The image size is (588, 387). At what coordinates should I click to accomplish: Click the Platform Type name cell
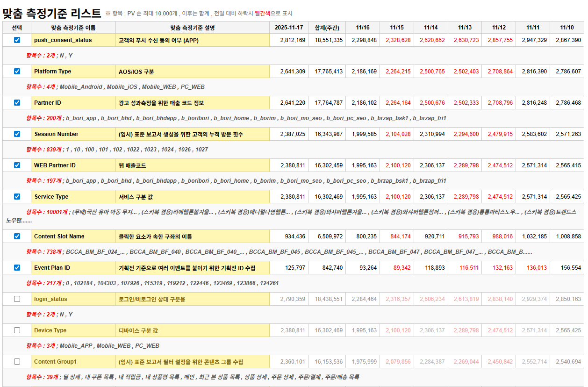pyautogui.click(x=73, y=72)
